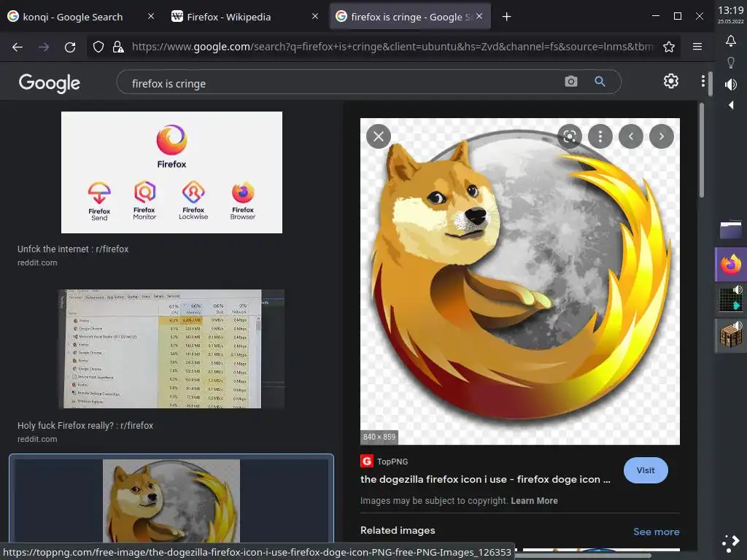The height and width of the screenshot is (560, 747).
Task: Close the konqi Google Search tab
Action: [x=150, y=17]
